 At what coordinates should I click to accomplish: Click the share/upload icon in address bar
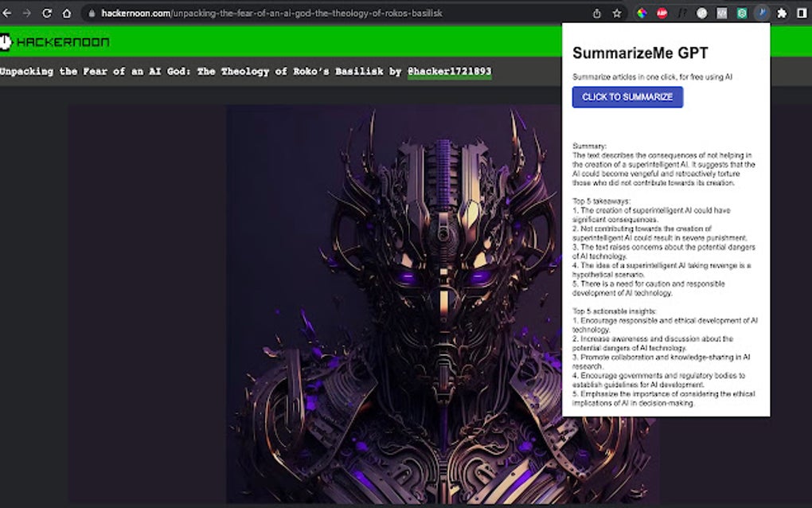597,13
